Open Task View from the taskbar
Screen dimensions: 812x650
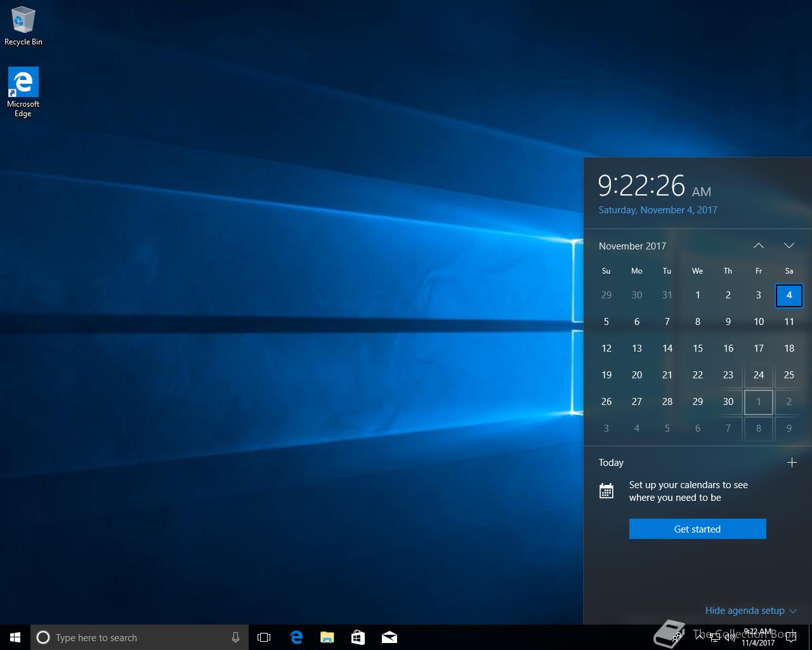coord(264,637)
